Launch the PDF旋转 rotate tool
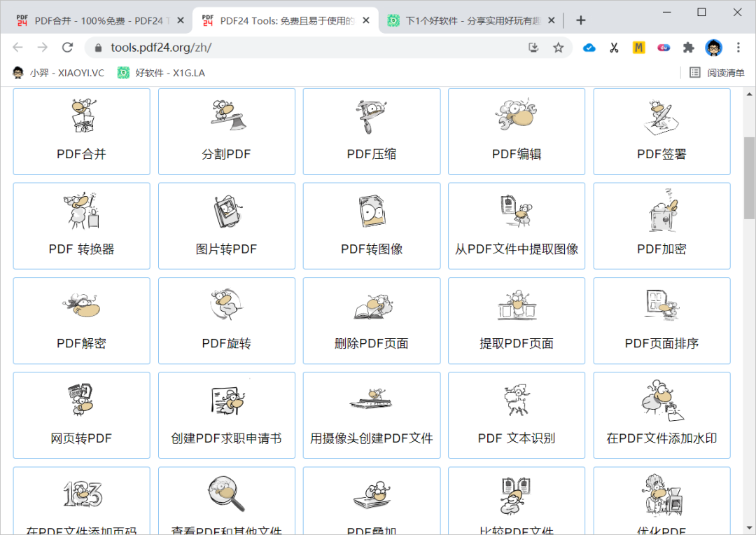Image resolution: width=756 pixels, height=535 pixels. pyautogui.click(x=227, y=321)
